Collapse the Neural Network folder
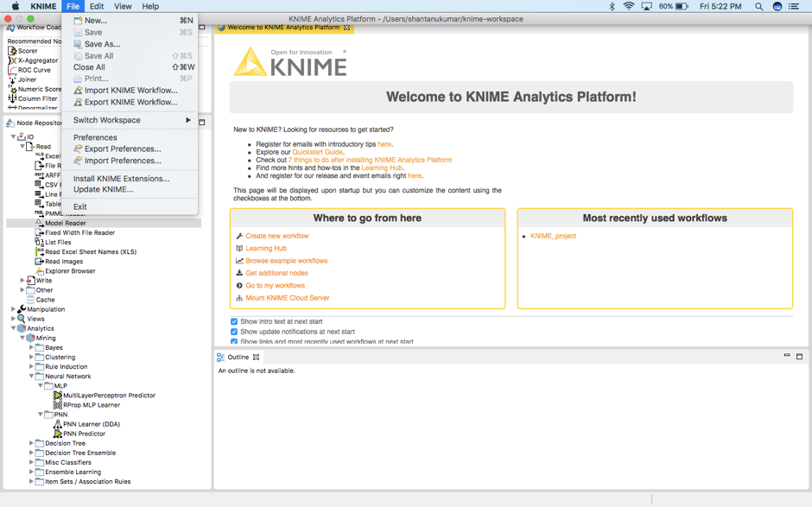Screen dimensions: 812x507 pos(32,377)
